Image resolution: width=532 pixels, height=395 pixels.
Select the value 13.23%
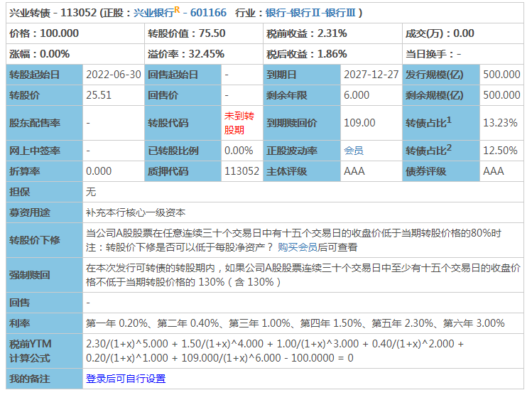[x=500, y=123]
